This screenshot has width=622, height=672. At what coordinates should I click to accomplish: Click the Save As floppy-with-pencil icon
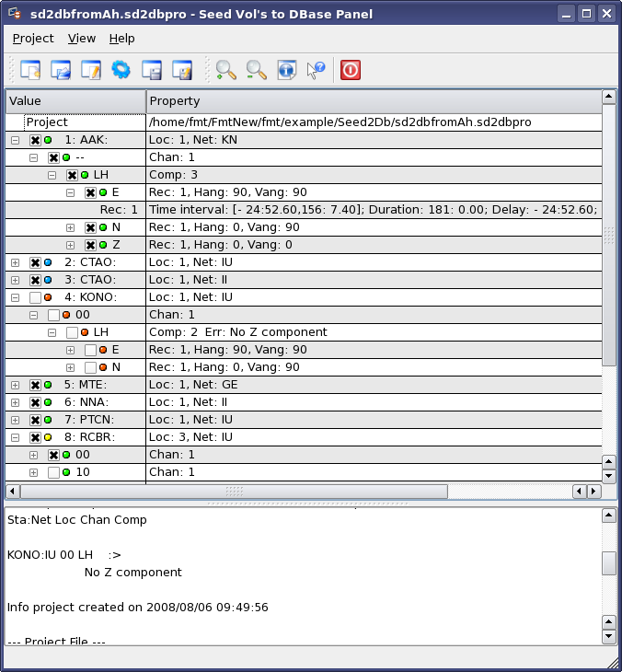point(182,70)
